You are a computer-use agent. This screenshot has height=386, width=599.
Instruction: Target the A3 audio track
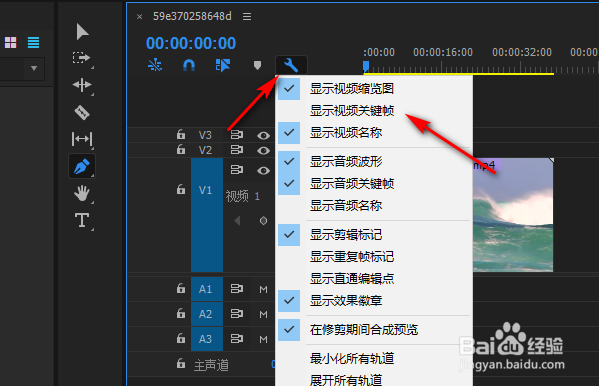click(207, 339)
